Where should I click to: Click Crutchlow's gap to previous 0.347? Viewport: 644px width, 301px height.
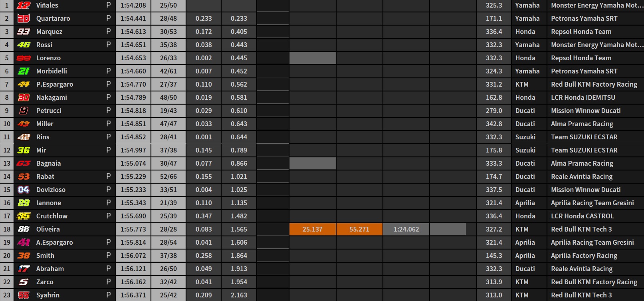(204, 216)
